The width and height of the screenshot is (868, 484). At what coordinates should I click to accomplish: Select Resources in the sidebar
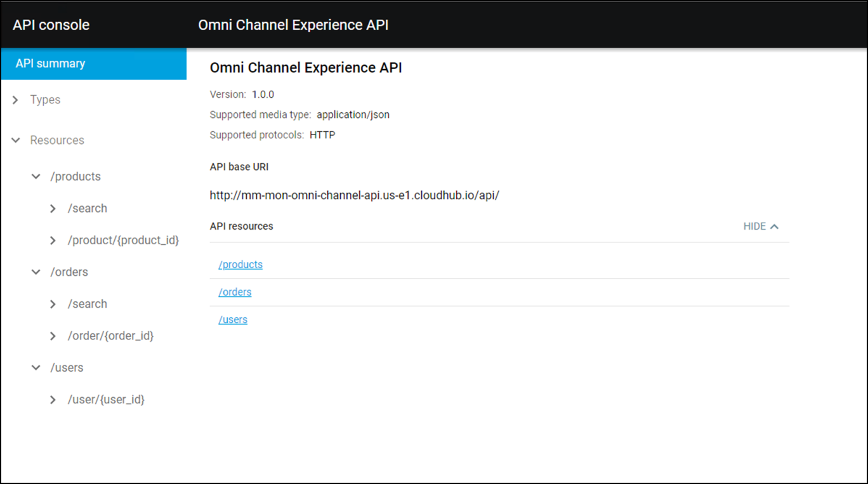[x=57, y=140]
